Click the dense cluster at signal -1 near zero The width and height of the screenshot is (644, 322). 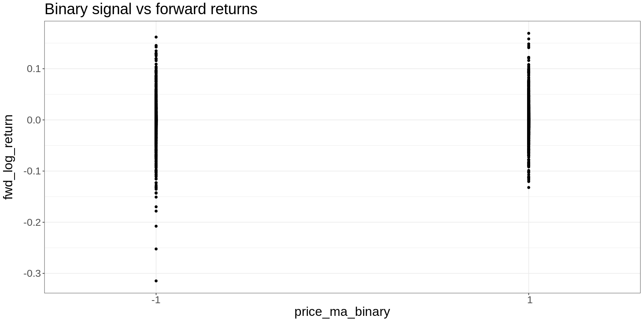point(156,120)
